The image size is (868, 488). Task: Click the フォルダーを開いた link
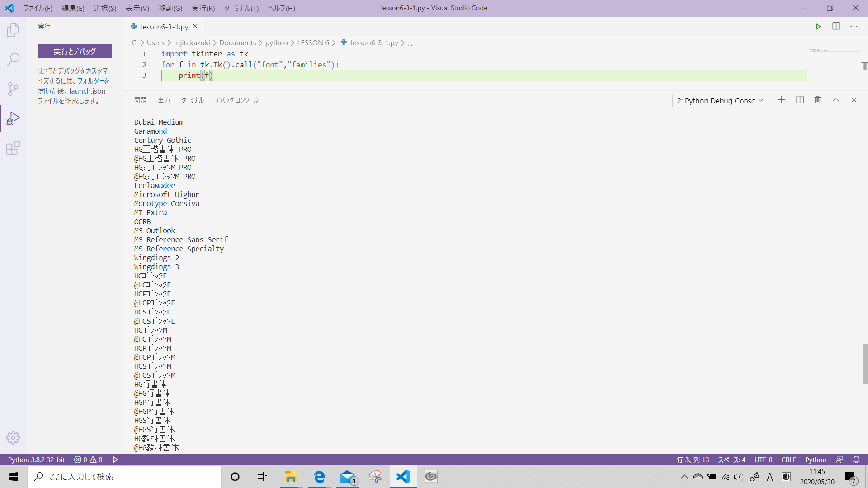(93, 81)
